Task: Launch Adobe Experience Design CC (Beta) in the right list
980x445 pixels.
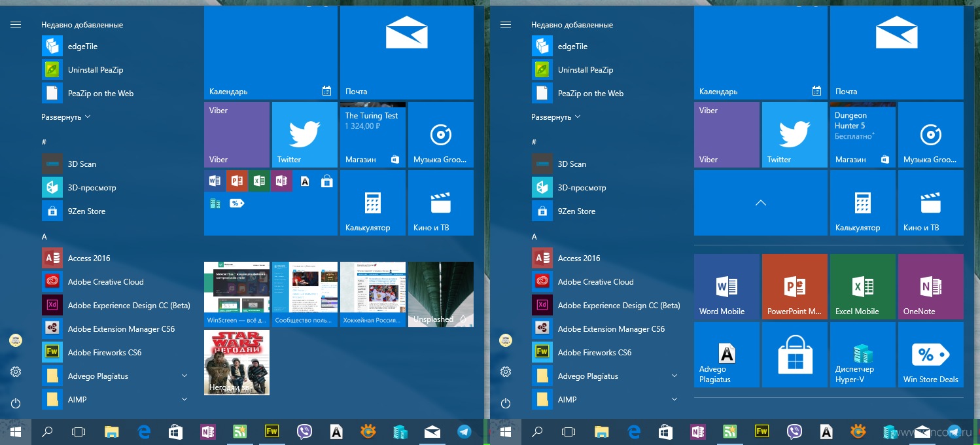Action: 605,306
